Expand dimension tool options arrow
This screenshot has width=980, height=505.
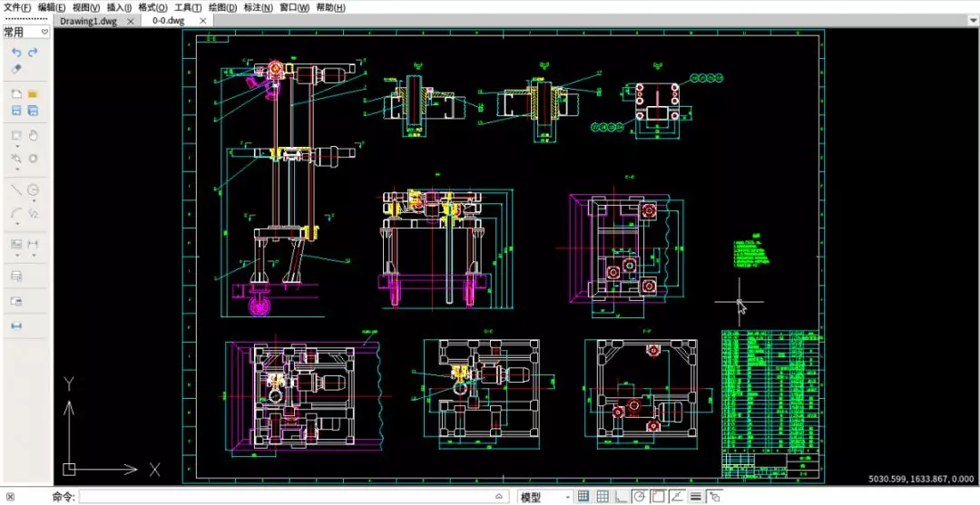point(34,255)
